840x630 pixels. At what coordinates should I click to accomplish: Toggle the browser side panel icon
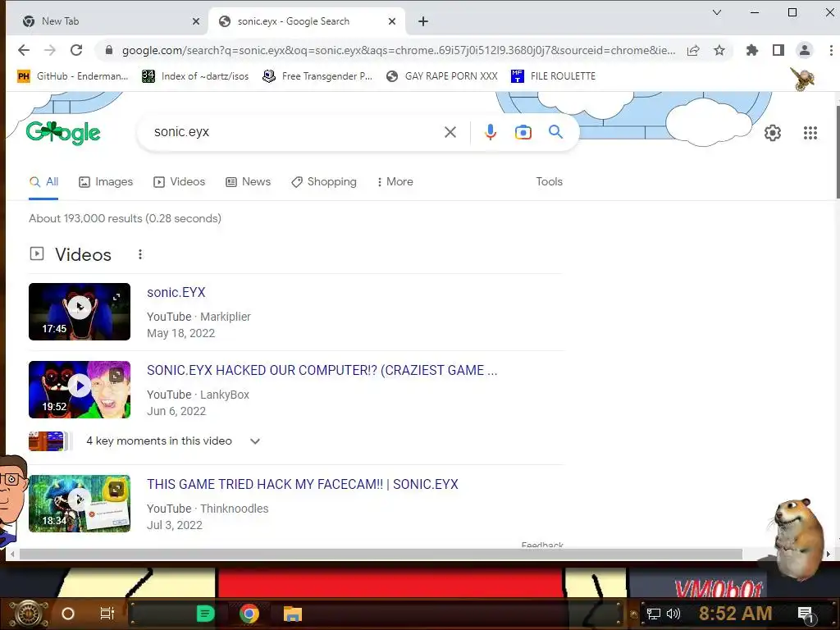point(778,50)
